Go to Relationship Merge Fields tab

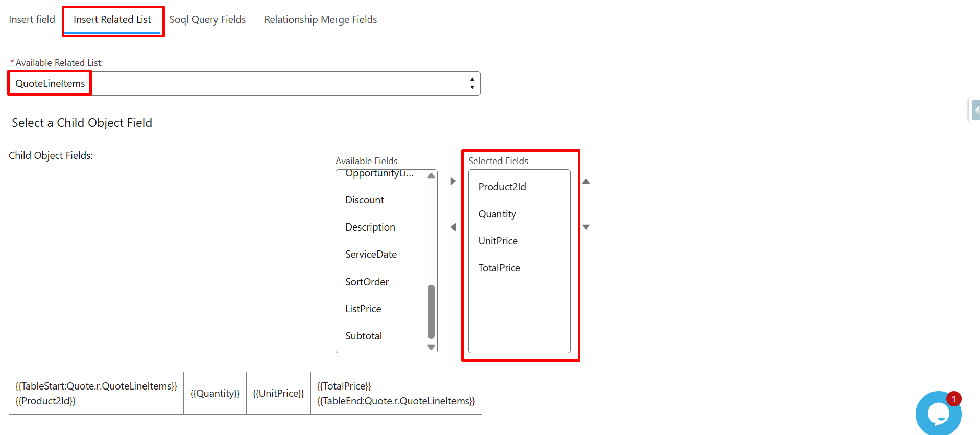point(320,19)
